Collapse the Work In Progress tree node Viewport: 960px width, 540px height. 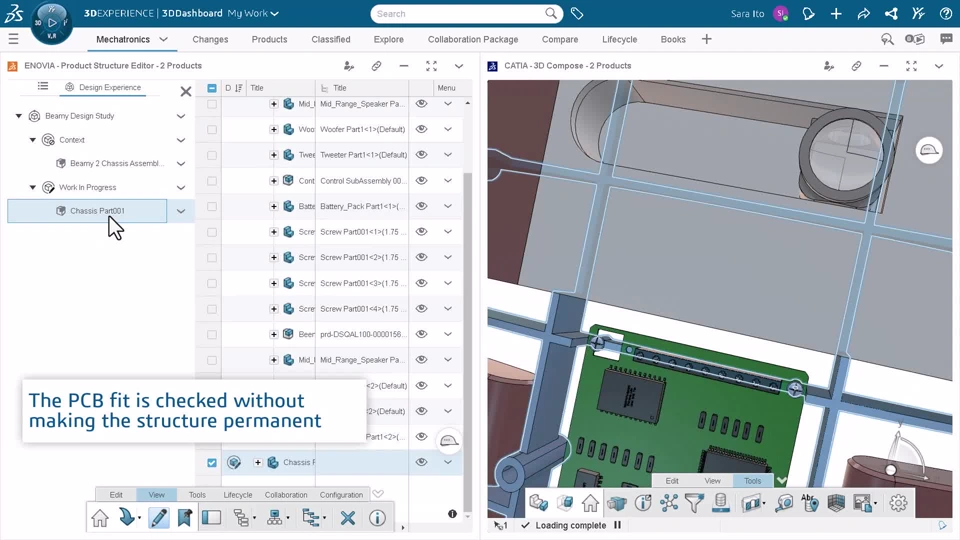pyautogui.click(x=32, y=187)
